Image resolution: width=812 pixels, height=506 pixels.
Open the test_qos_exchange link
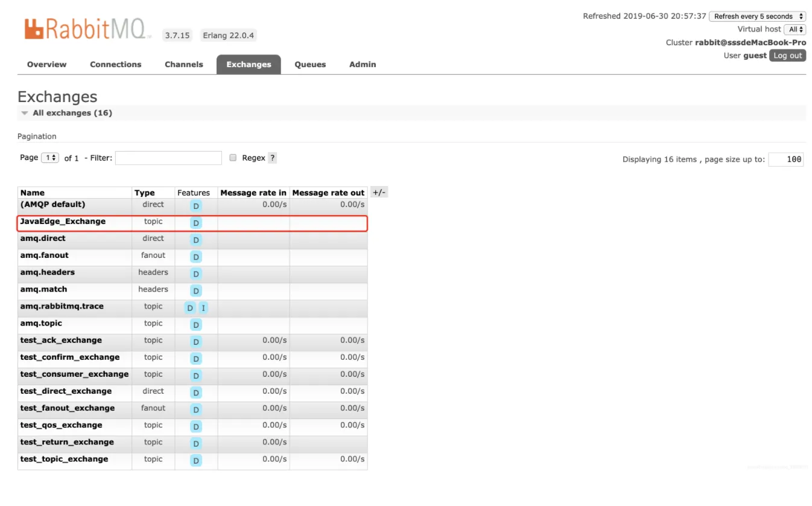click(61, 424)
